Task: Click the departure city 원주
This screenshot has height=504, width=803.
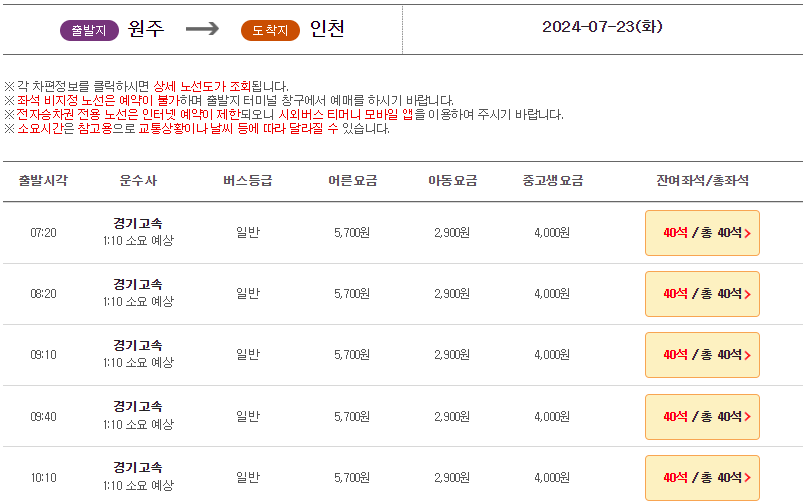Action: [146, 29]
